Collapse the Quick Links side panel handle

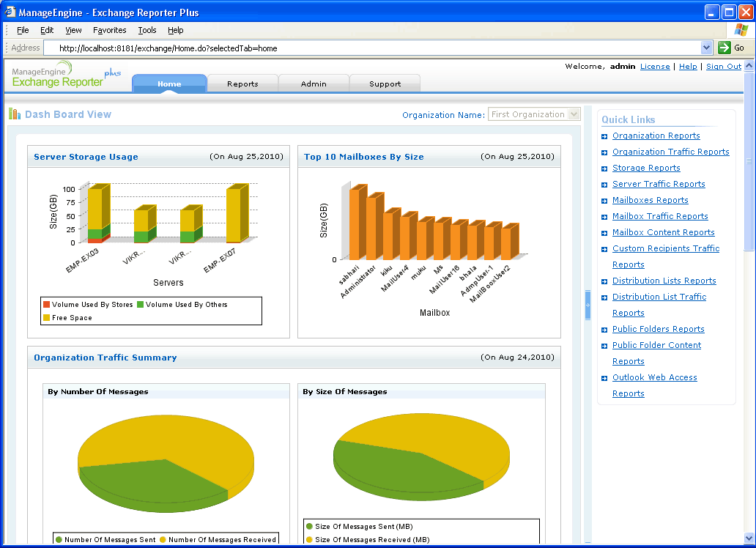(588, 305)
